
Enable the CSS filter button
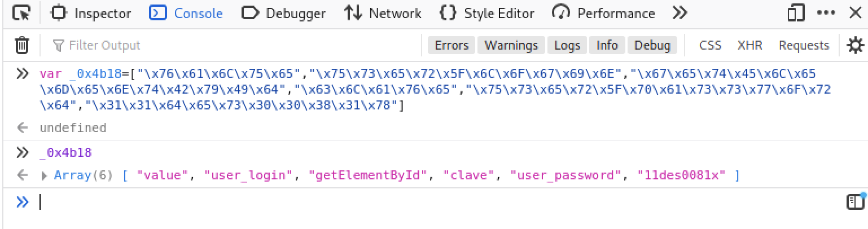(x=710, y=45)
